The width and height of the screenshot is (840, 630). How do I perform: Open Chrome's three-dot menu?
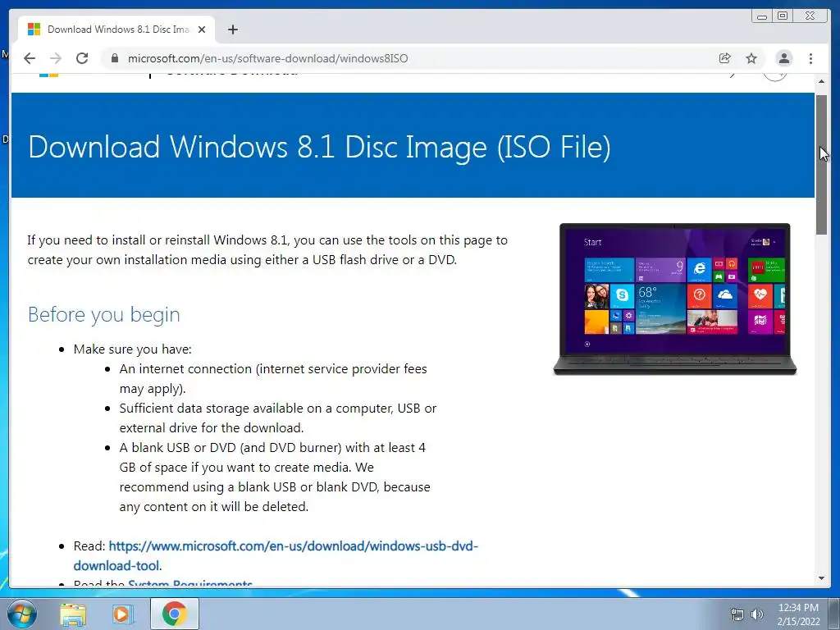tap(810, 58)
